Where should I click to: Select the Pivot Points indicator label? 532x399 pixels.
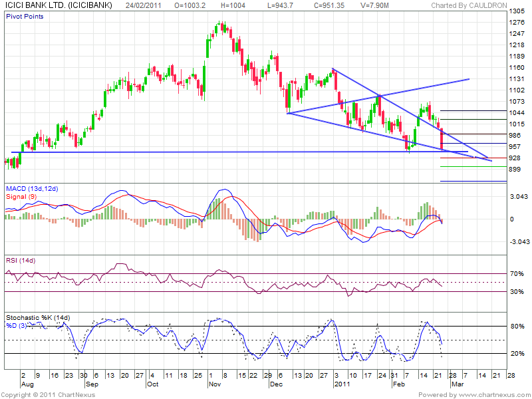[x=26, y=16]
